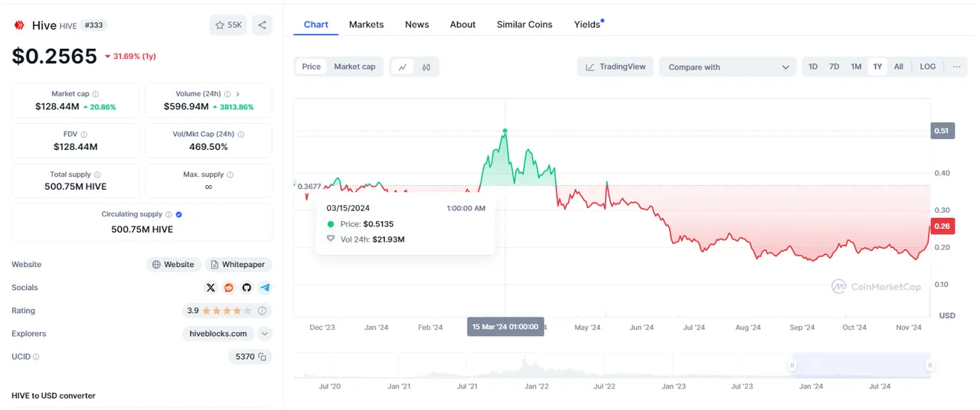The image size is (980, 410).
Task: Click the Vol/Mkt Cap info icon
Action: tap(240, 134)
